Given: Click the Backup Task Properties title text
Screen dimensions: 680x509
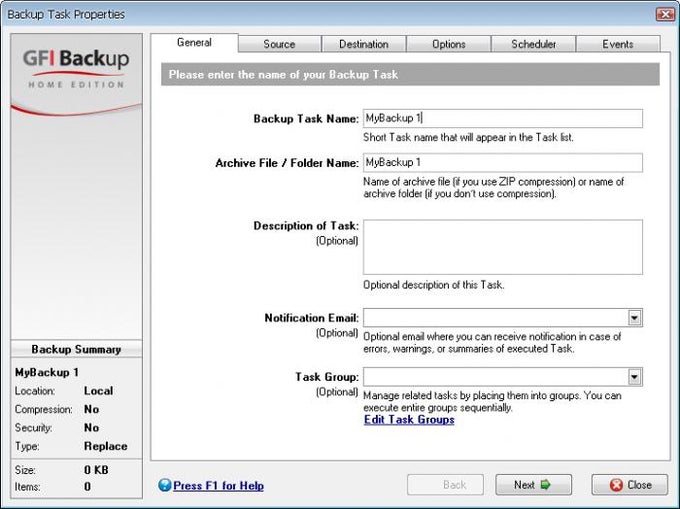Looking at the screenshot, I should pyautogui.click(x=66, y=14).
